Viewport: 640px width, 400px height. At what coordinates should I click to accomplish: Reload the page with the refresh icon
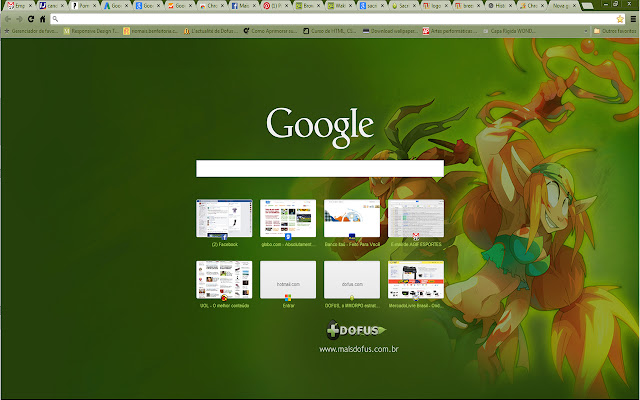(31, 19)
